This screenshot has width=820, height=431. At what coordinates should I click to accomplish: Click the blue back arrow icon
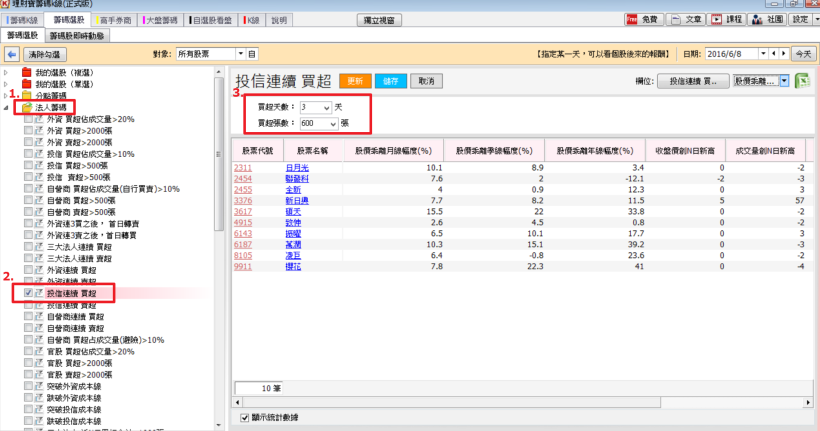pos(12,54)
